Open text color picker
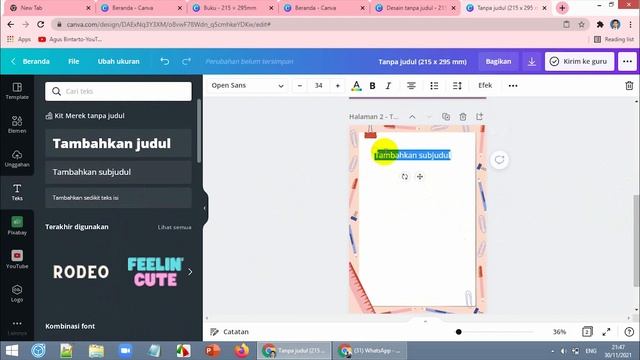Screen dimensions: 640x360 (x=356, y=86)
